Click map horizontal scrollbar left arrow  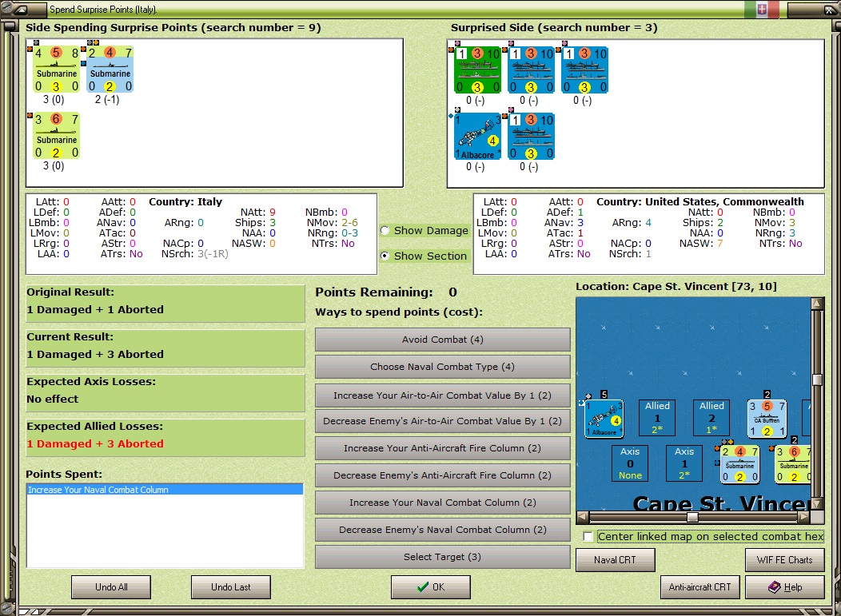click(583, 517)
